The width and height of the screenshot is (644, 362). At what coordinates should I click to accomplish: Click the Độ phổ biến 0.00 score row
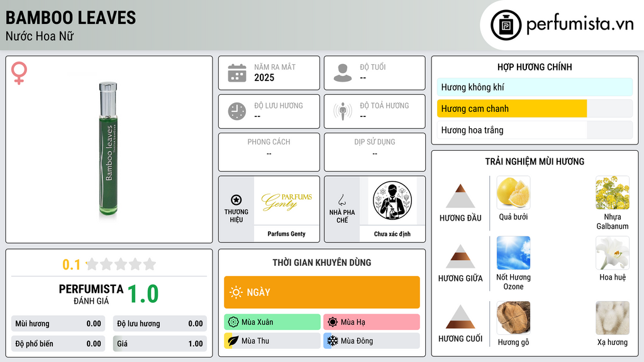pos(58,344)
